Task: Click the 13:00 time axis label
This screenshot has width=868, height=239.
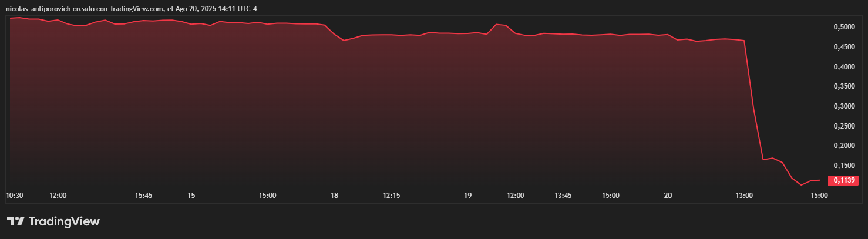Action: [x=744, y=195]
